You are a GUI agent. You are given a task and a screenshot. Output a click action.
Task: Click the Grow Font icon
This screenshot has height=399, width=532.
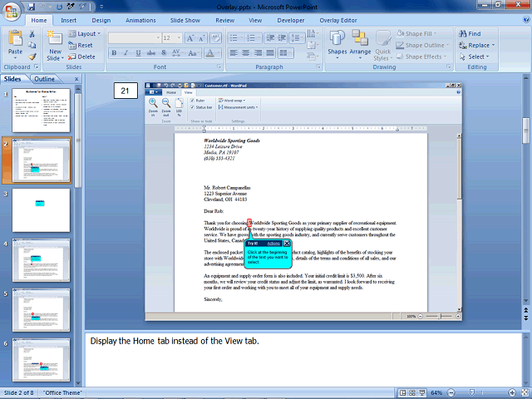click(x=190, y=38)
